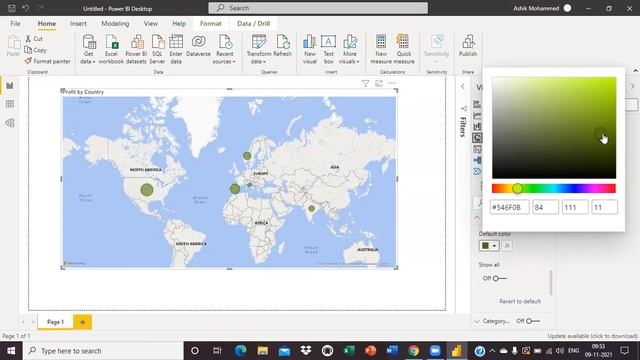Screen dimensions: 640x360
Task: Open Dataverse connector
Action: coord(198,46)
